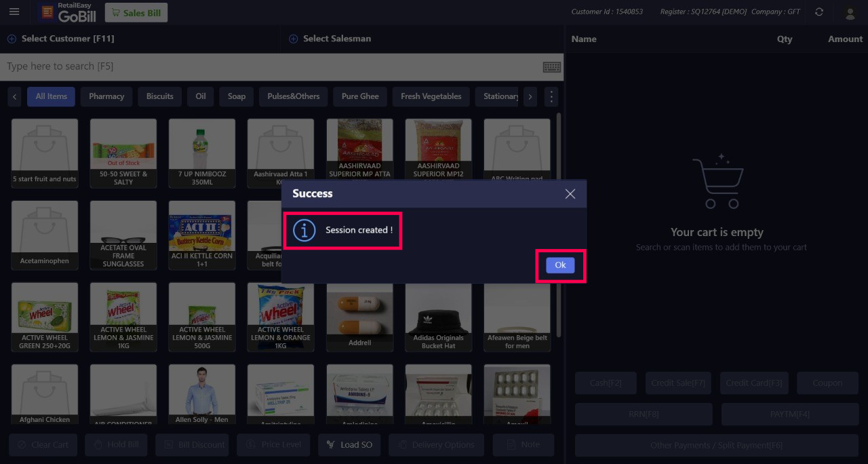
Task: Select the All Items category tab
Action: 52,96
